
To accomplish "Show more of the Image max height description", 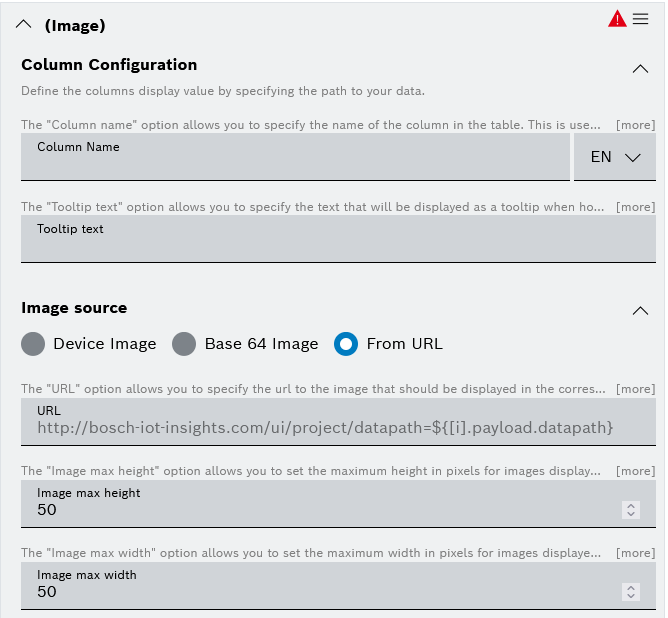I will 636,471.
